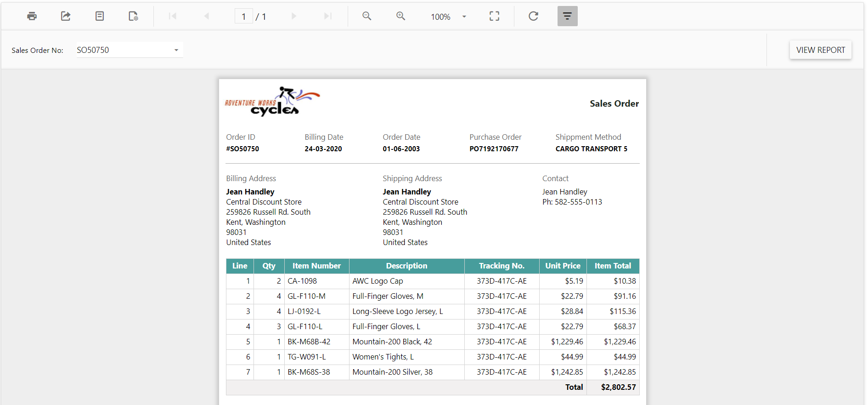Toggle the parameters panel filter button
The image size is (868, 405).
coord(567,16)
